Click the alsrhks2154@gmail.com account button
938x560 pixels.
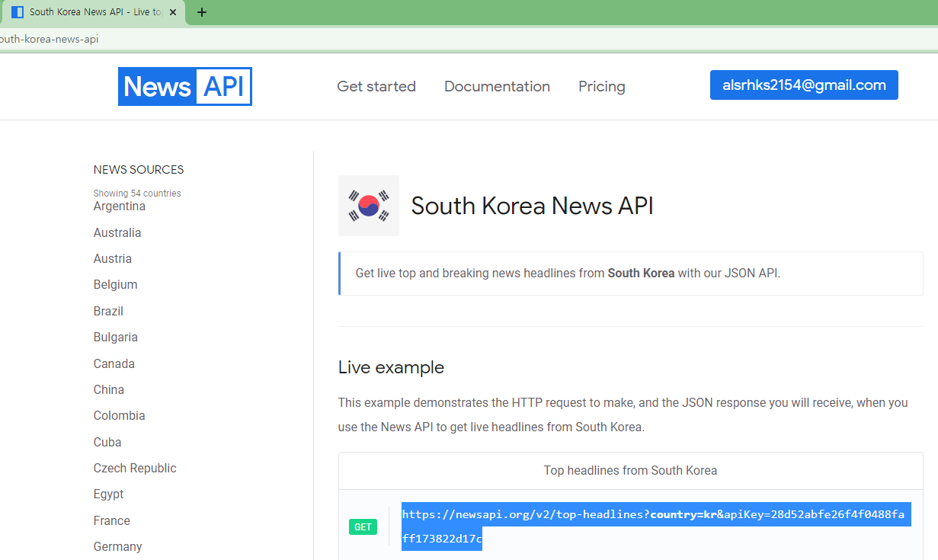(x=804, y=85)
